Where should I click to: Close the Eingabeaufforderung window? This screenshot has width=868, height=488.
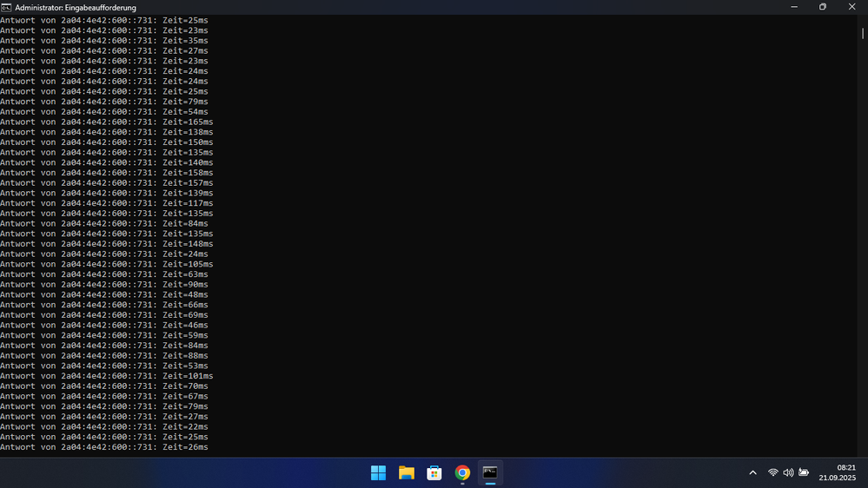pyautogui.click(x=852, y=7)
